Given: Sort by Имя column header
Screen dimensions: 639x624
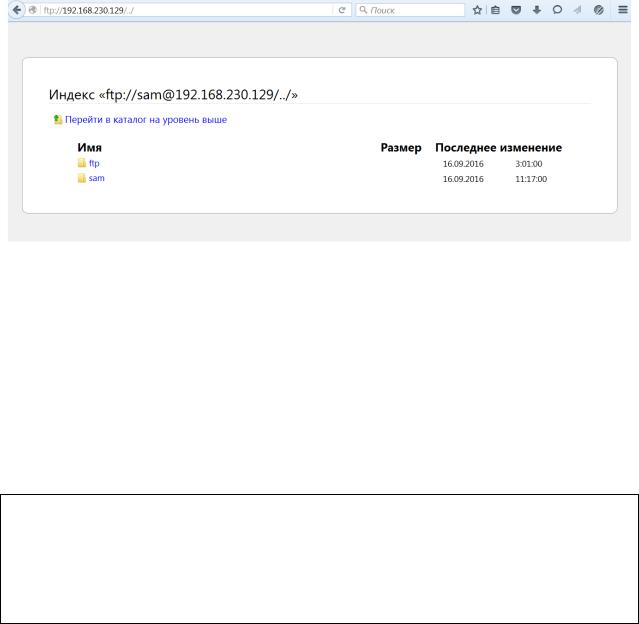Looking at the screenshot, I should [90, 148].
